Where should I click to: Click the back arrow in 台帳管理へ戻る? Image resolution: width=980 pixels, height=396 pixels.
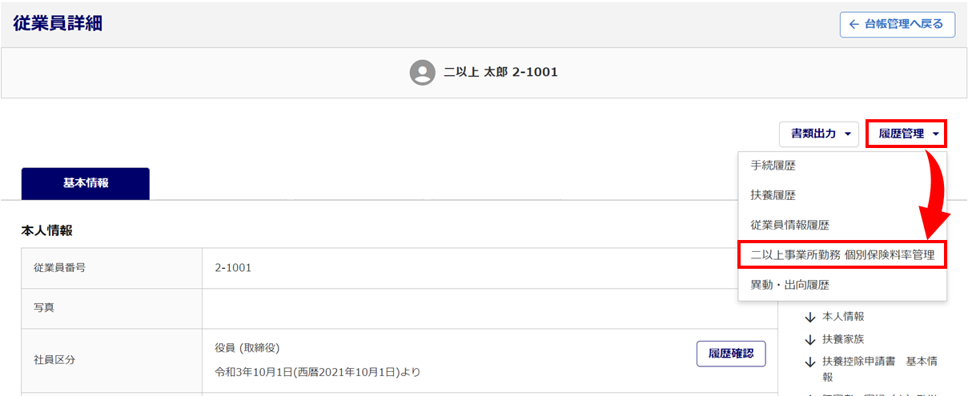[x=854, y=25]
